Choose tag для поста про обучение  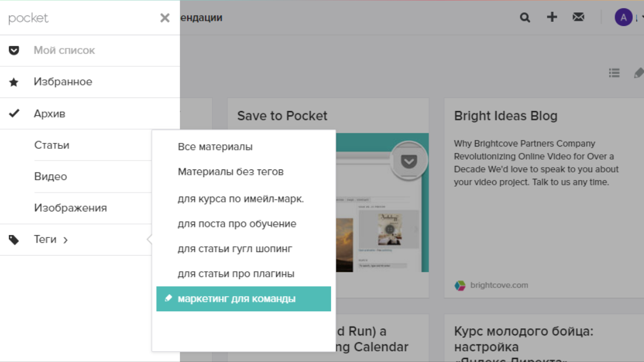tap(237, 224)
